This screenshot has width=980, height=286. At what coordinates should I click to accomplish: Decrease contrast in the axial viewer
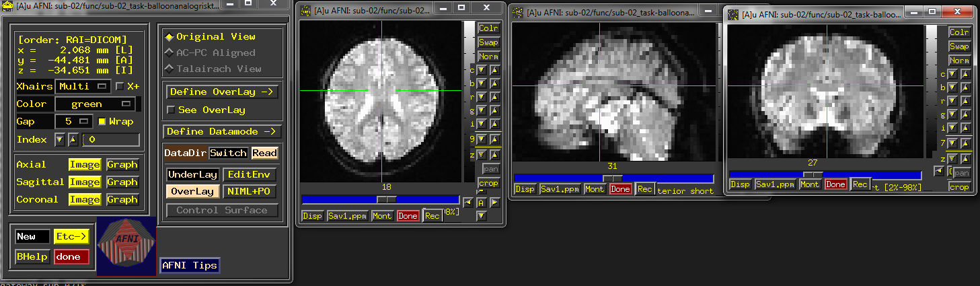482,69
